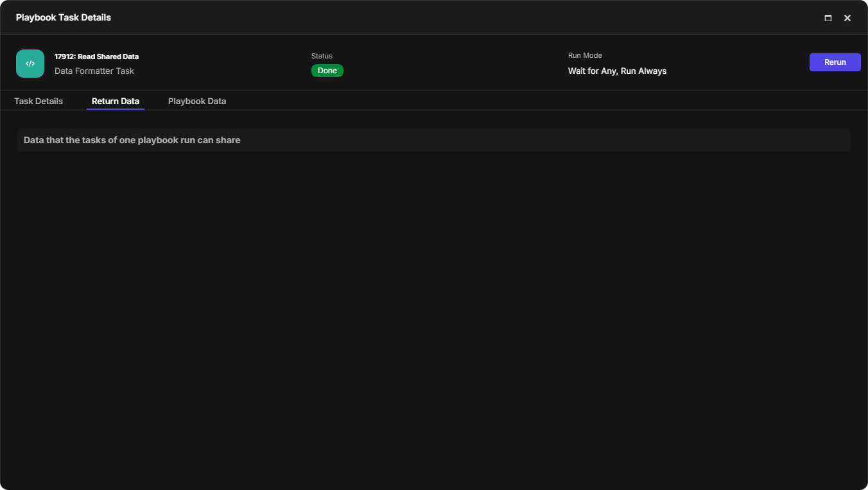The width and height of the screenshot is (868, 490).
Task: Click the 'Playbook Task Details' dialog title
Action: pos(64,17)
